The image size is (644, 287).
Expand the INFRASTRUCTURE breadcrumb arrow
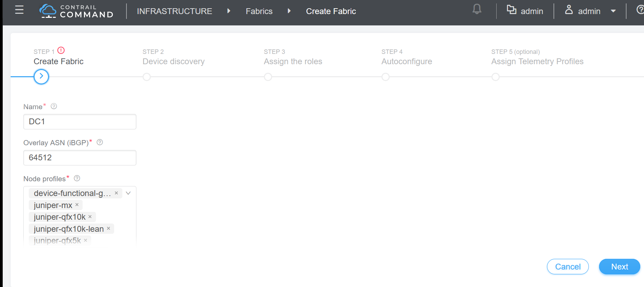click(229, 11)
